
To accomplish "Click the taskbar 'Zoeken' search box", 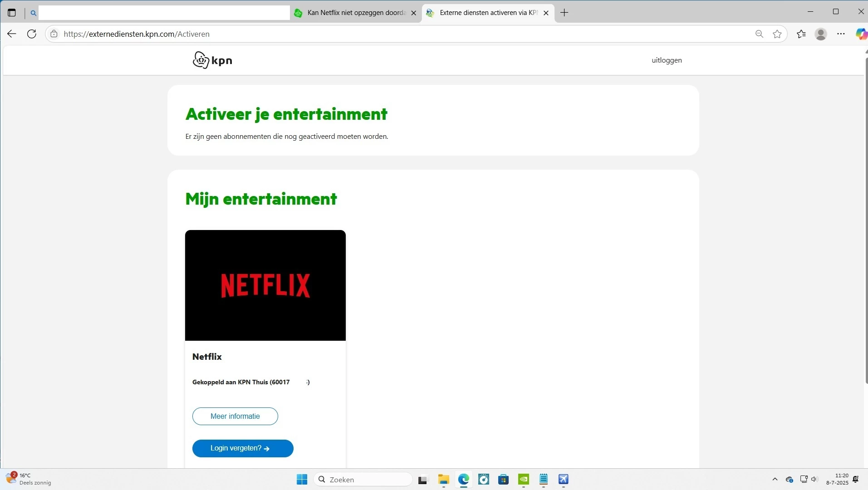I will click(363, 480).
